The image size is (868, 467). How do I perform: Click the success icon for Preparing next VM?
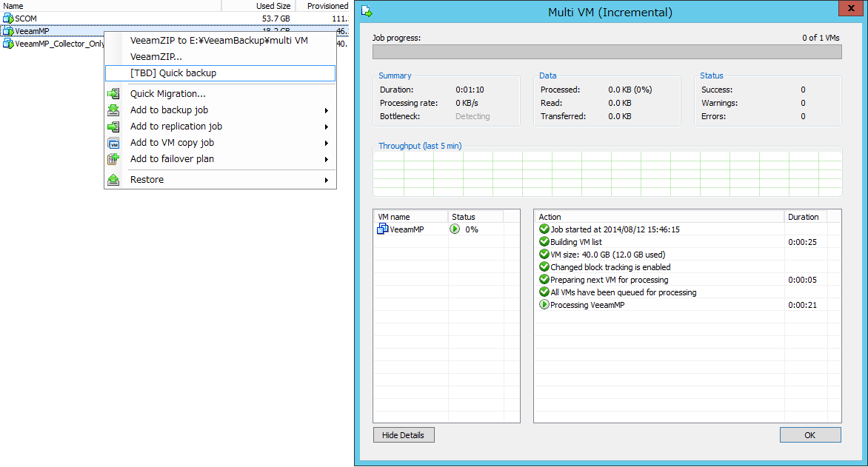pyautogui.click(x=544, y=280)
